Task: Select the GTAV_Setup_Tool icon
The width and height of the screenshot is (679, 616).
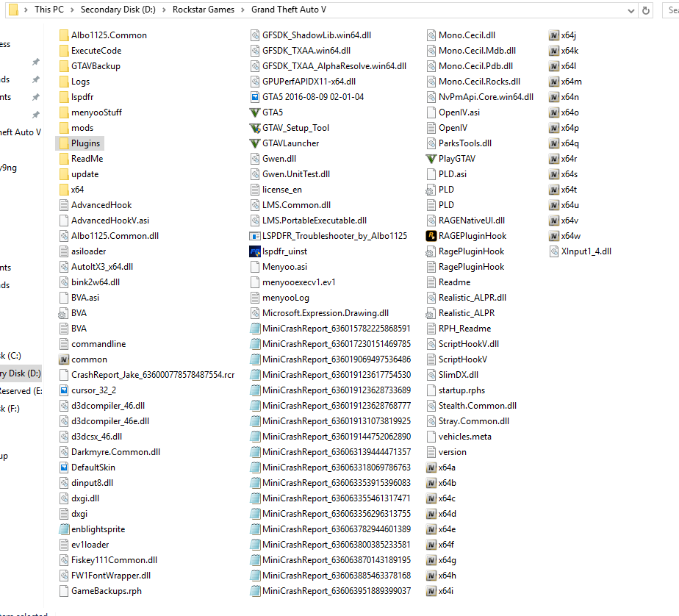Action: [x=255, y=128]
